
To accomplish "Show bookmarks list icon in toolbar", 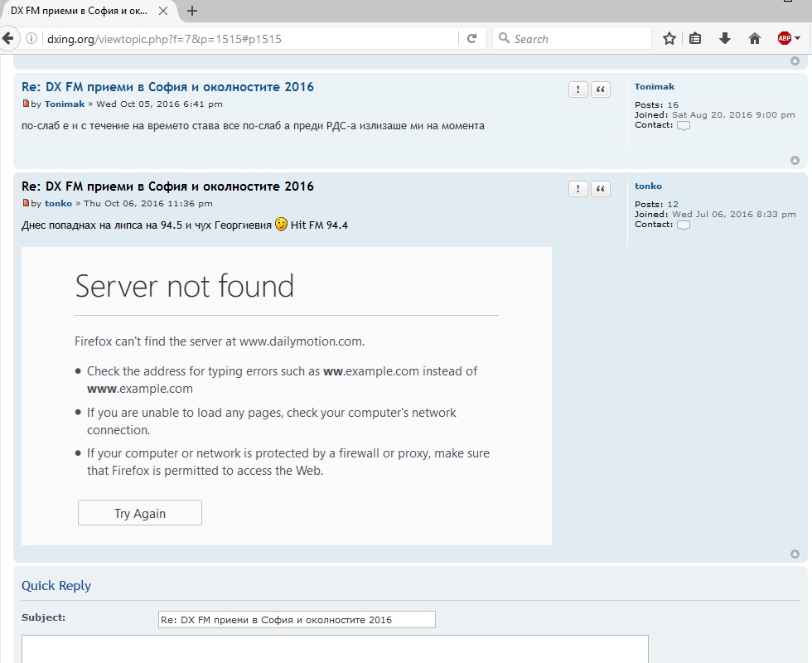I will click(x=695, y=38).
